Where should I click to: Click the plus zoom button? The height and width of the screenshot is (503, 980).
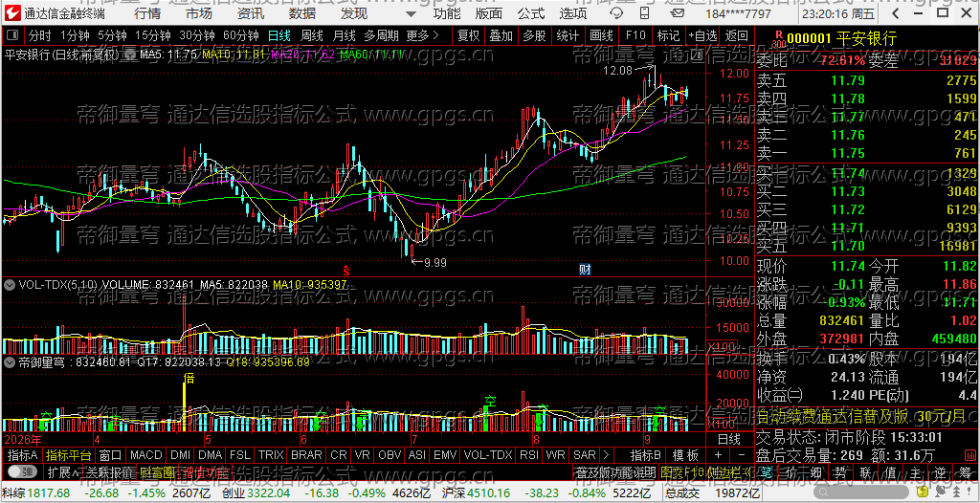click(718, 455)
